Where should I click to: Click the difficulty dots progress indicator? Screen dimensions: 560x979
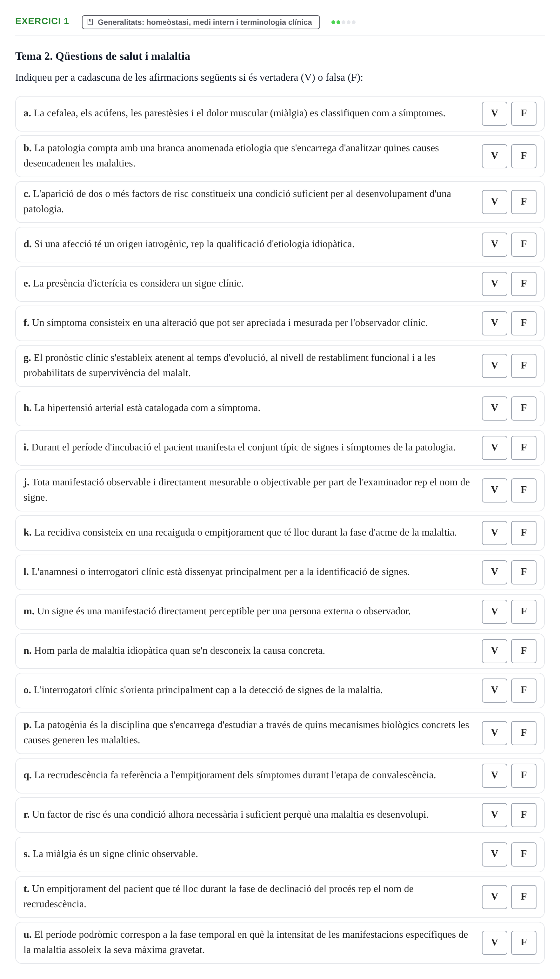[x=343, y=22]
